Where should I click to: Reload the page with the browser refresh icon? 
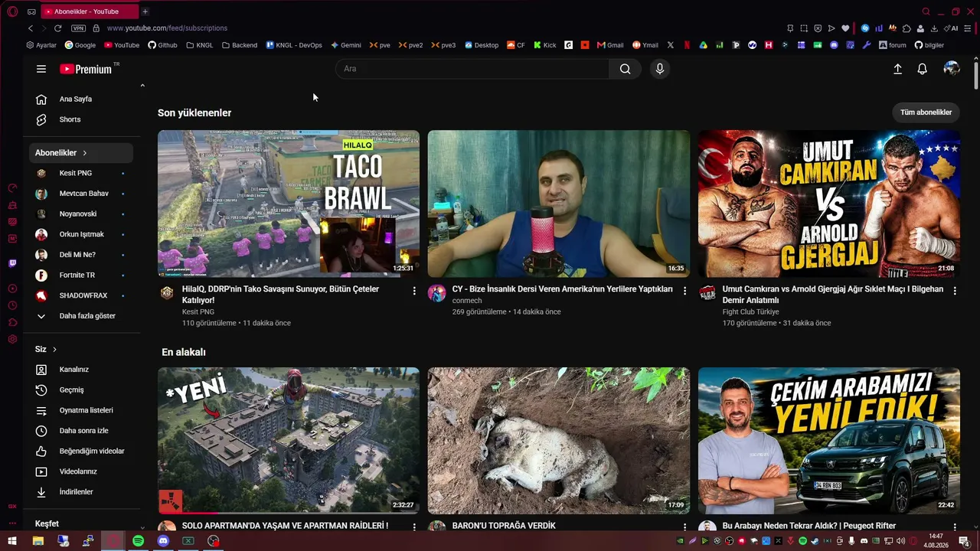57,28
